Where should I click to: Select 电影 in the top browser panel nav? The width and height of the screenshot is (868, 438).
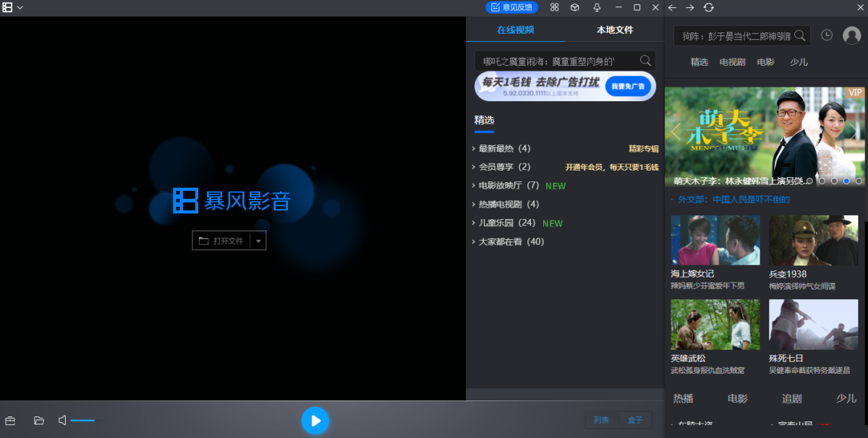tap(765, 62)
